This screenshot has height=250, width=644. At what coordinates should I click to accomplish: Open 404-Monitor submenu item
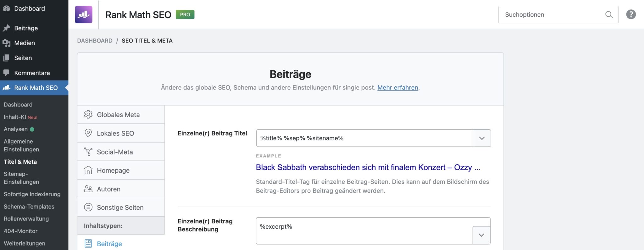click(20, 231)
